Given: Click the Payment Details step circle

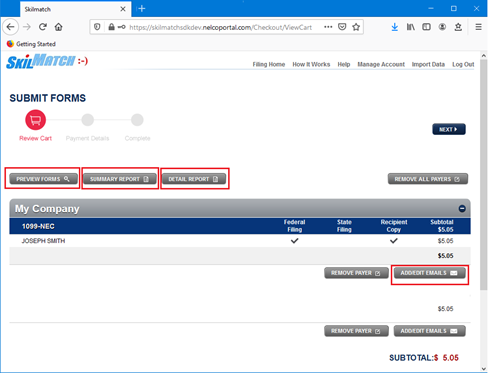Looking at the screenshot, I should point(88,120).
